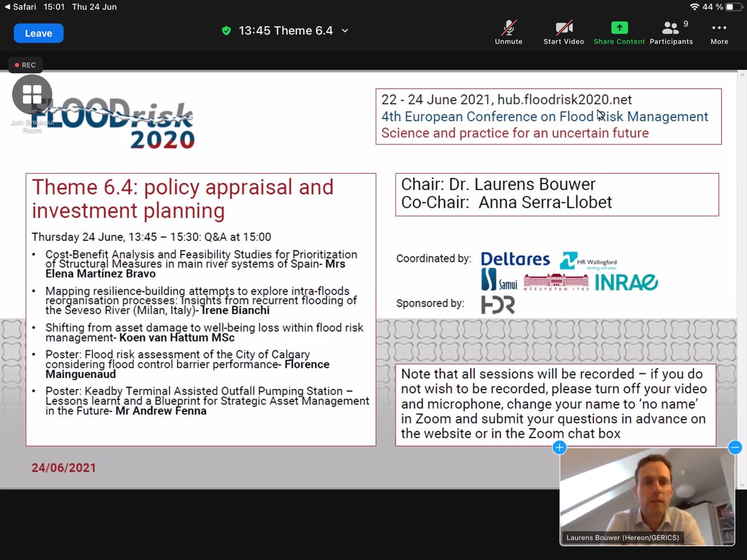
Task: Select Laurens Bouwer's video thumbnail
Action: point(647,497)
